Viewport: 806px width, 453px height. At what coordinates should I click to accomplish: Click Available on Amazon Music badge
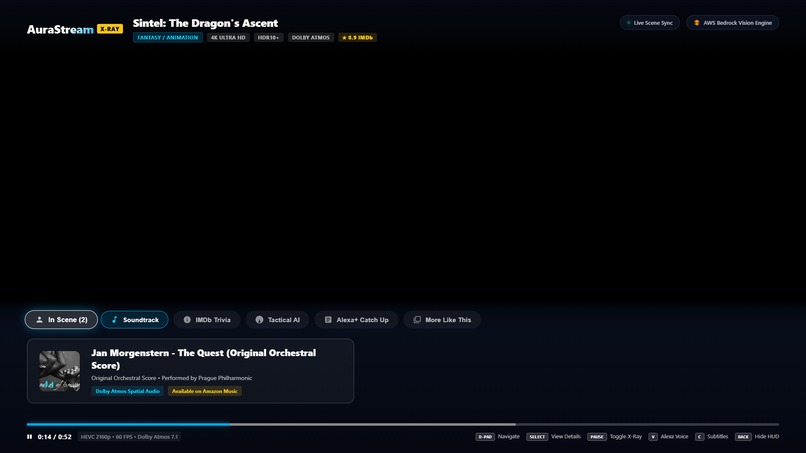(205, 391)
